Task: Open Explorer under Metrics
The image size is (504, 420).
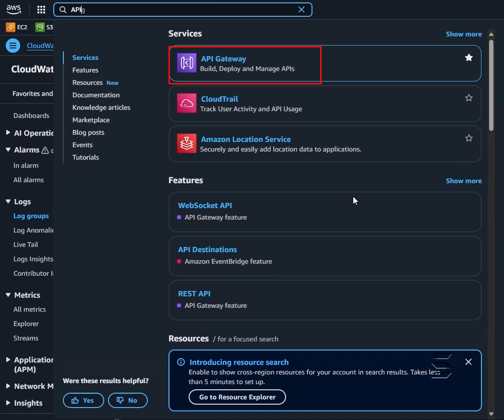Action: point(26,324)
